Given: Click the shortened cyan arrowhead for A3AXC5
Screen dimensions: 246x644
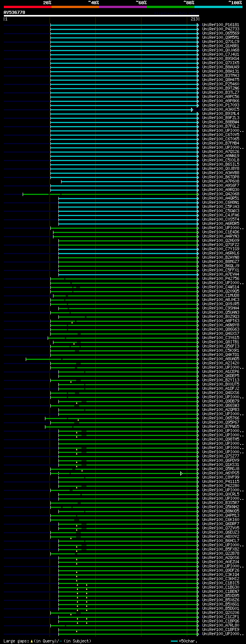Looking at the screenshot, I should (x=192, y=110).
